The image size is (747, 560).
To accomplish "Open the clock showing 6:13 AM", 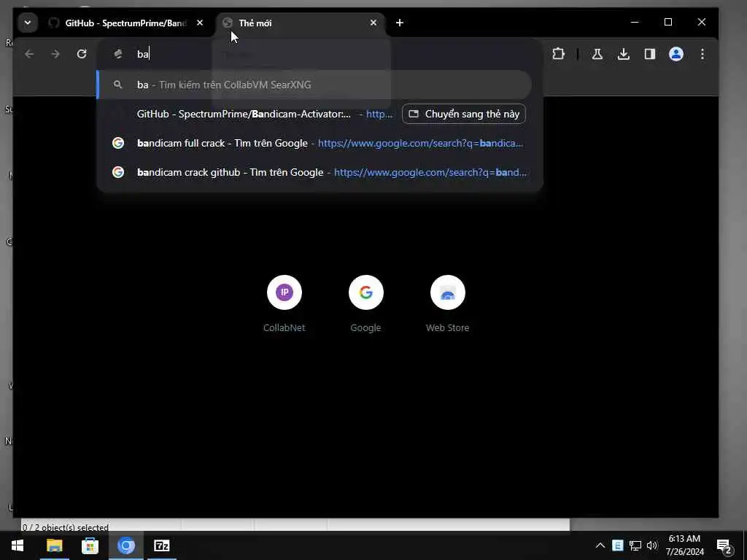I will [685, 545].
